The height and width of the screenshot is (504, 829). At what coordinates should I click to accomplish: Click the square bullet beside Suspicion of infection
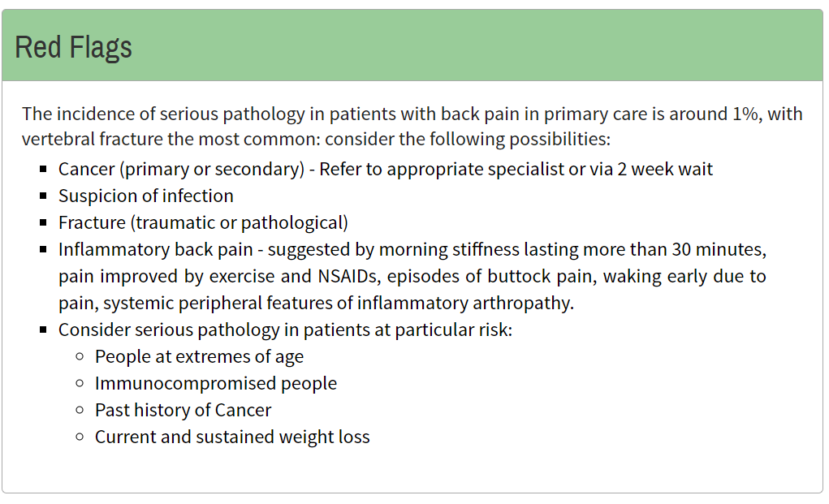coord(43,196)
